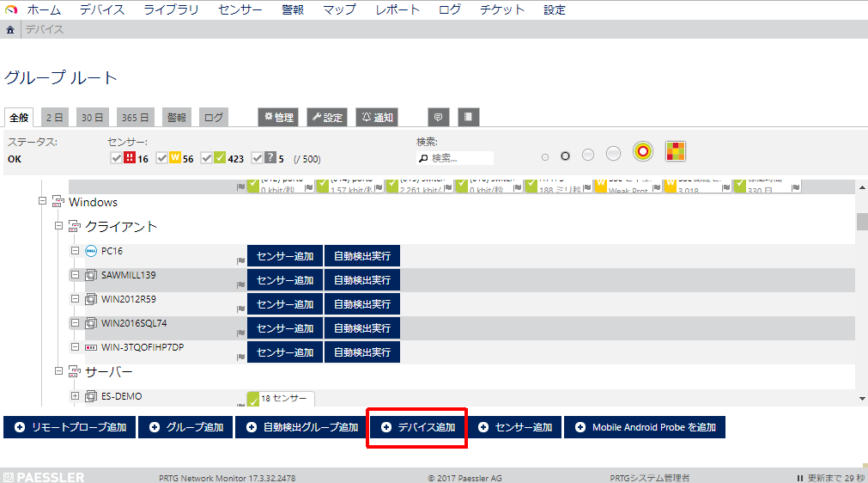
Task: Expand the ES-DEMO device node
Action: pyautogui.click(x=75, y=395)
